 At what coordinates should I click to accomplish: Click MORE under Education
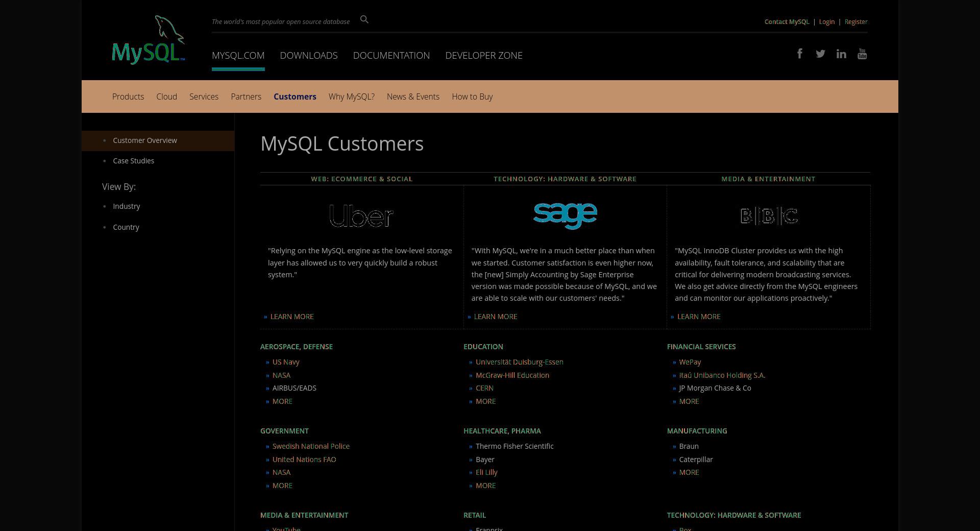pos(485,401)
